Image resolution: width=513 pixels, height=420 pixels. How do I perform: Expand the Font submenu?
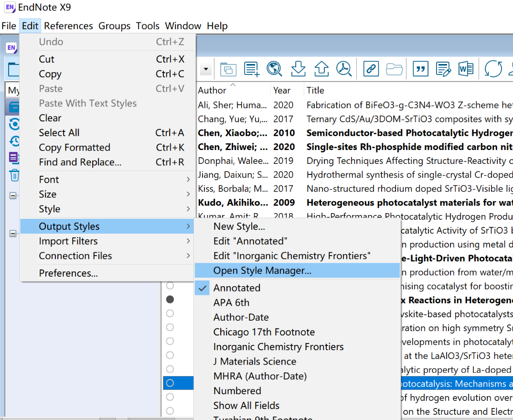pyautogui.click(x=107, y=179)
